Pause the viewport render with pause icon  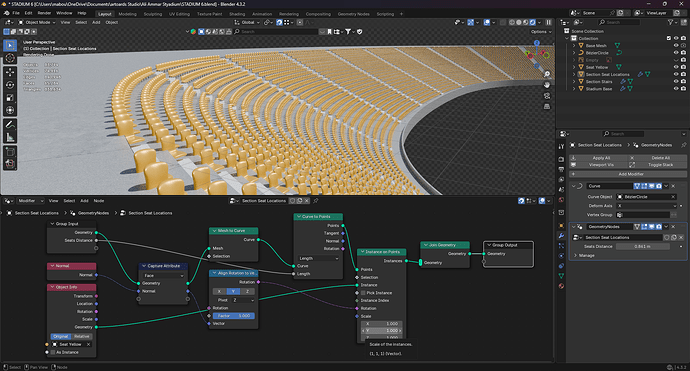click(549, 22)
